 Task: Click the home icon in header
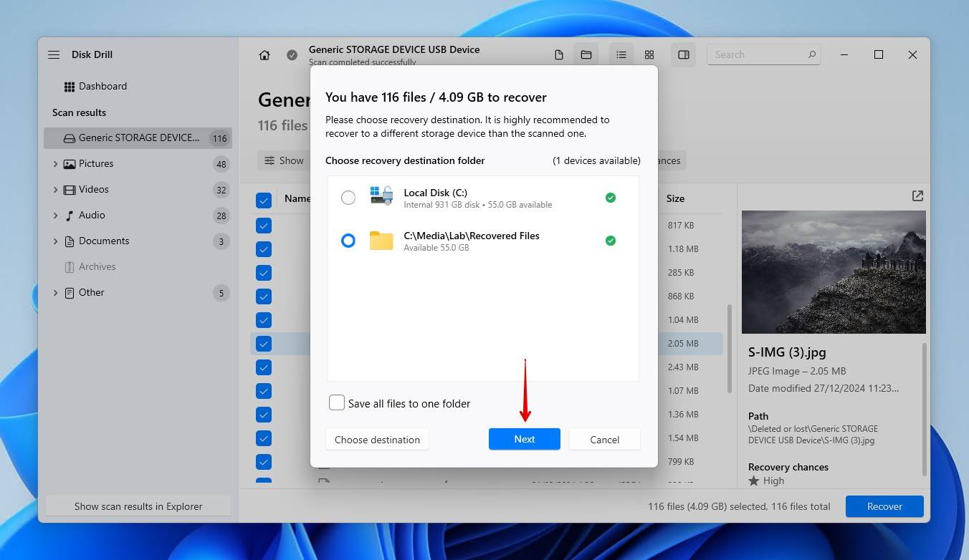[x=264, y=55]
